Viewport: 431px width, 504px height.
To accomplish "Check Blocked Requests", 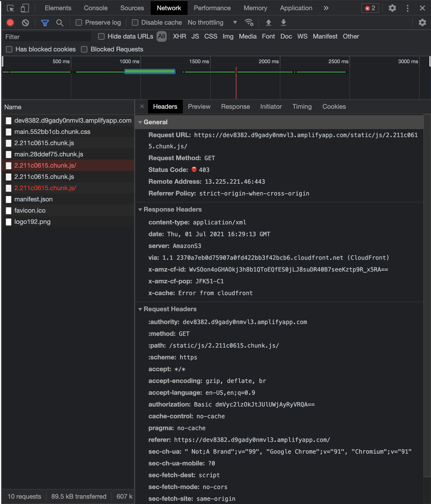I will [84, 49].
